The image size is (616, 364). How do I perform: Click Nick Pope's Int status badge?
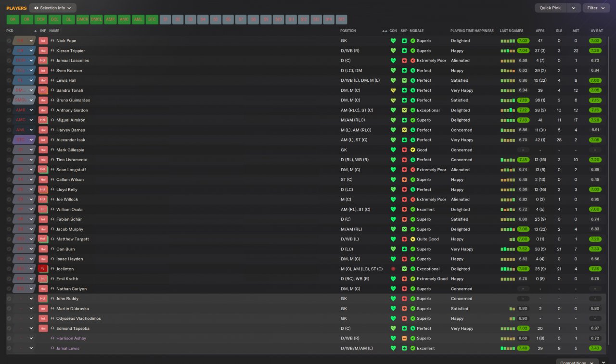tap(43, 41)
